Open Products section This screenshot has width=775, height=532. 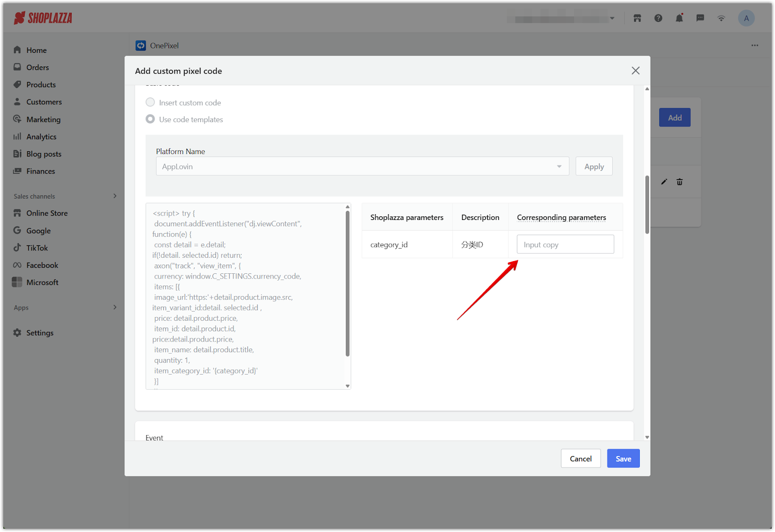click(41, 85)
